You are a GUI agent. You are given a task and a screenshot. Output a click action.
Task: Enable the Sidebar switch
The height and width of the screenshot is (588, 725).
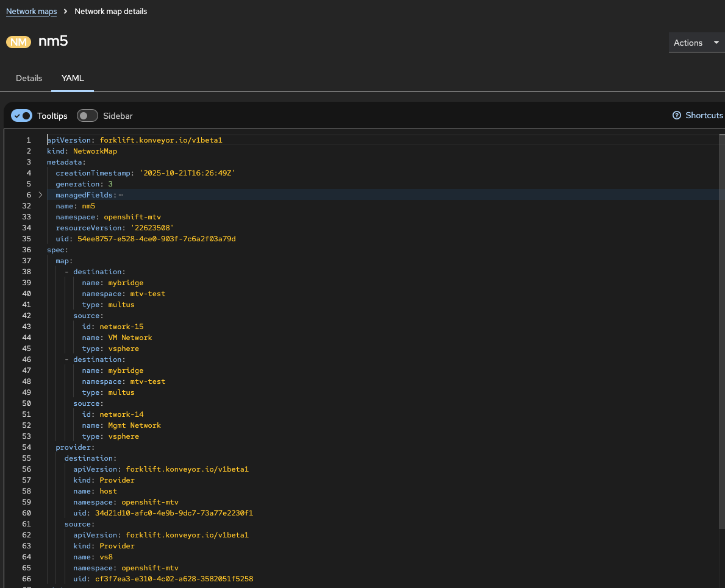87,116
